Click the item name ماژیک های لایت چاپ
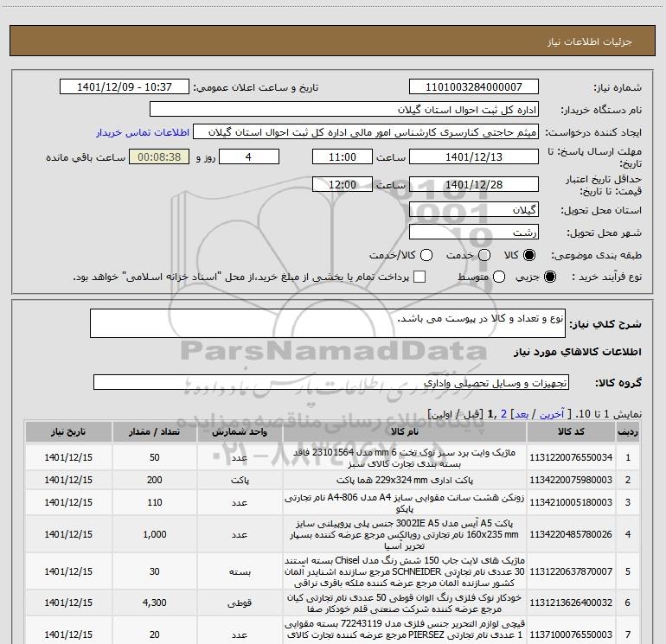666x644 pixels. 405,571
